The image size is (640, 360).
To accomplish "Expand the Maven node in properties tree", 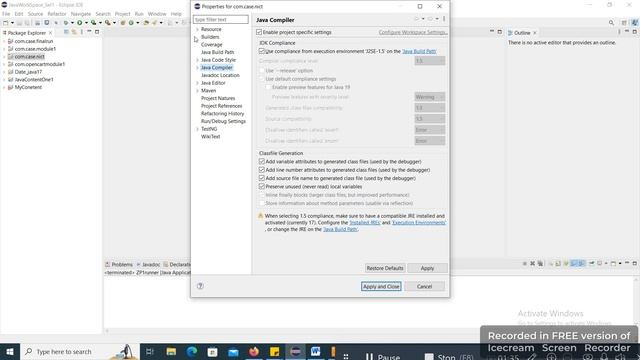I will pyautogui.click(x=198, y=91).
